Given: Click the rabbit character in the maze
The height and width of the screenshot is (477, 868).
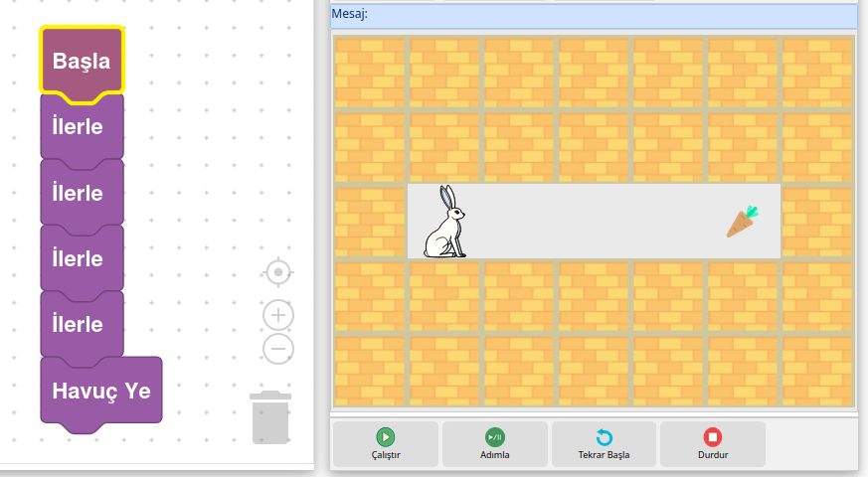Looking at the screenshot, I should (x=445, y=223).
